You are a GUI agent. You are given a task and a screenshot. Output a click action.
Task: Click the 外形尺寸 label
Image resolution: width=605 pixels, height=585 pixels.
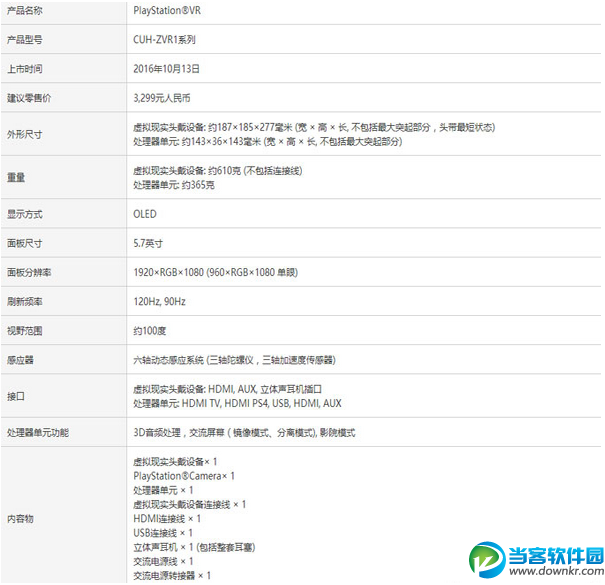(25, 134)
